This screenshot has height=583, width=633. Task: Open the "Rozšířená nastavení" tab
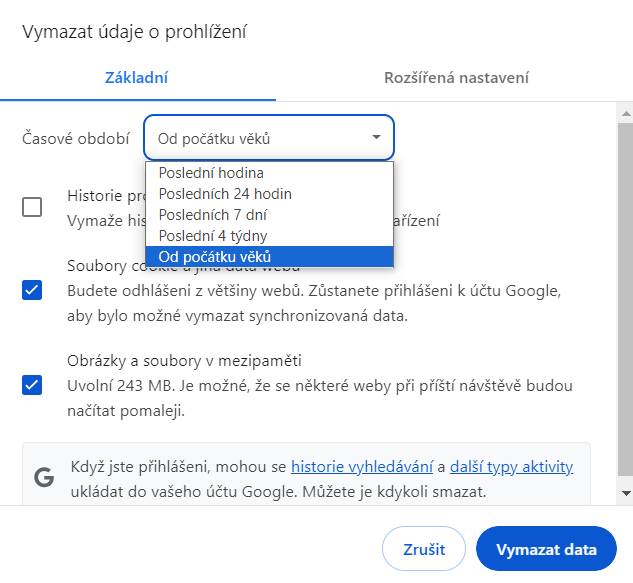[x=456, y=78]
